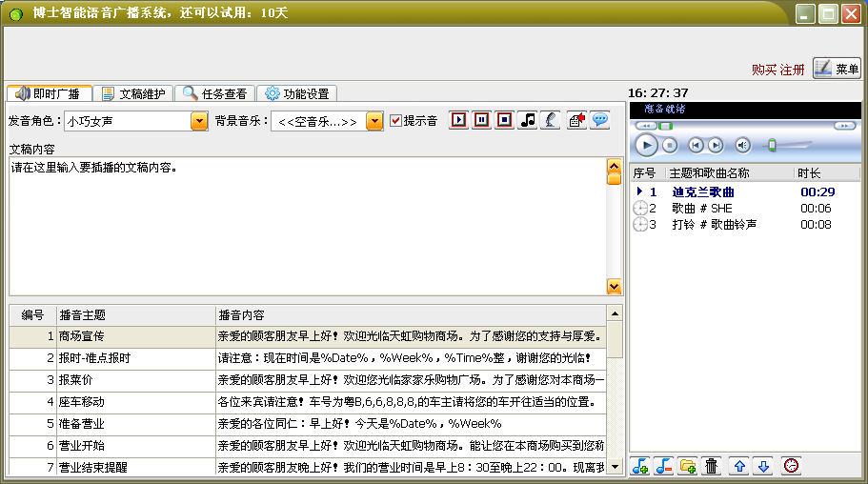
Task: Click the rewind button on seek bar
Action: click(x=646, y=126)
